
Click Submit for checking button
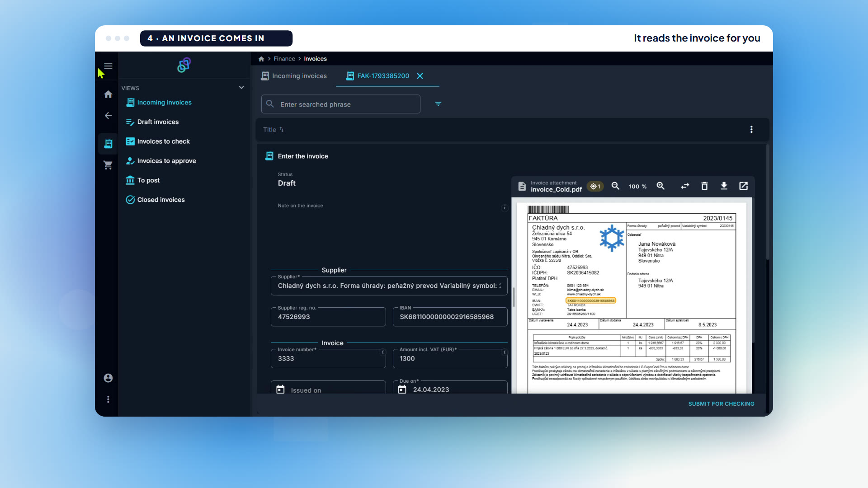pos(721,404)
